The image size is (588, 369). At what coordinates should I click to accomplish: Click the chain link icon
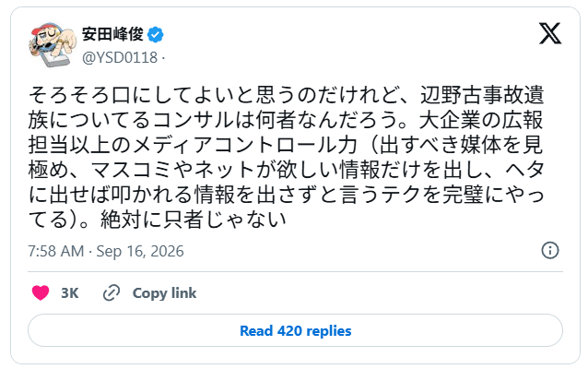pos(112,292)
